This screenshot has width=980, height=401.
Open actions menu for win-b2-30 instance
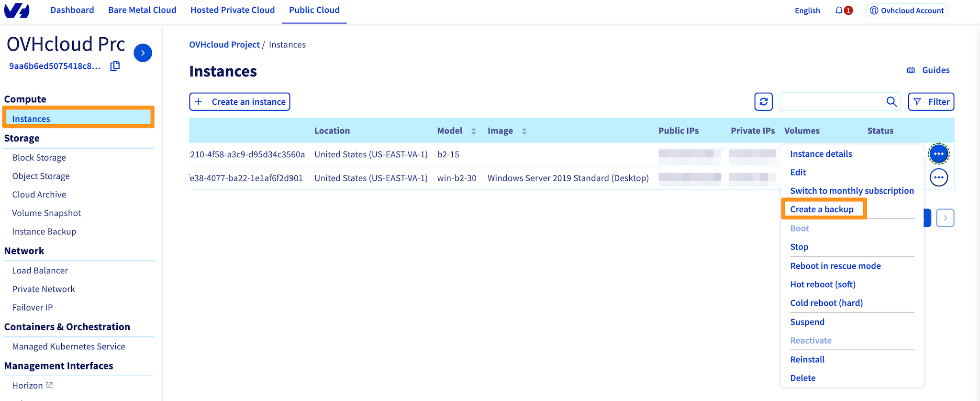[x=939, y=178]
